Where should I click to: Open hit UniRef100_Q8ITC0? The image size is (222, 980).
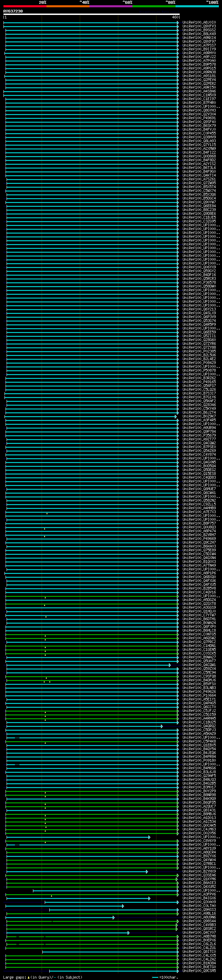pos(199,951)
